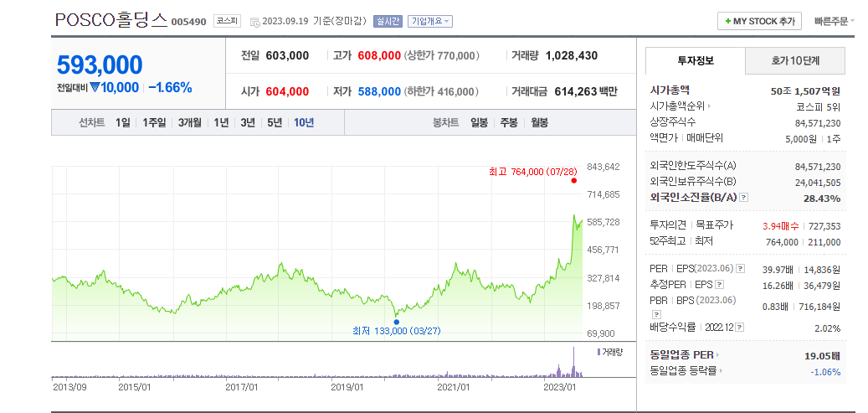Click the 실시간 badge next to 기준(장마감)
Image resolution: width=868 pixels, height=413 pixels.
(388, 22)
